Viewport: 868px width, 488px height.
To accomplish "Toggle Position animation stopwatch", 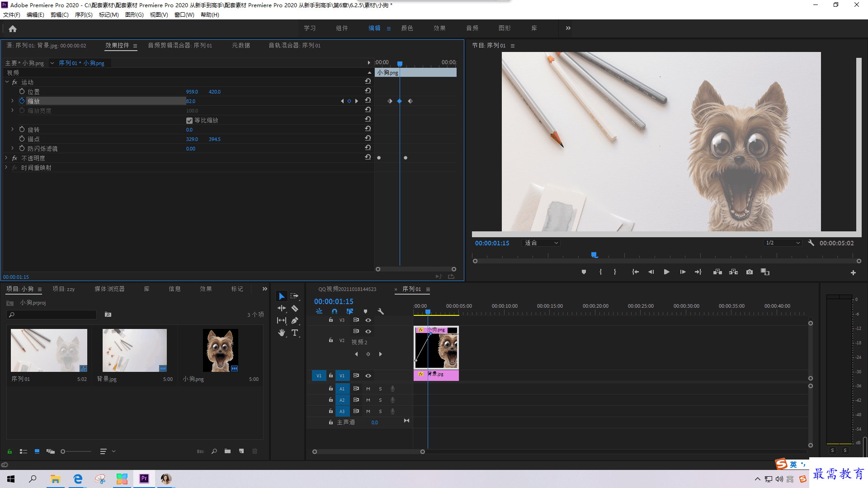I will click(22, 91).
